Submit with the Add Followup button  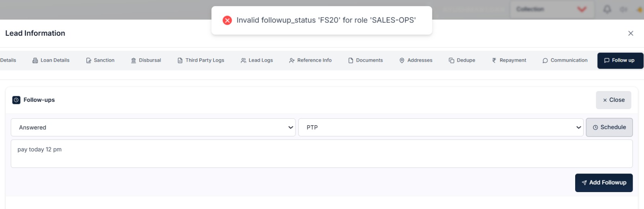604,182
